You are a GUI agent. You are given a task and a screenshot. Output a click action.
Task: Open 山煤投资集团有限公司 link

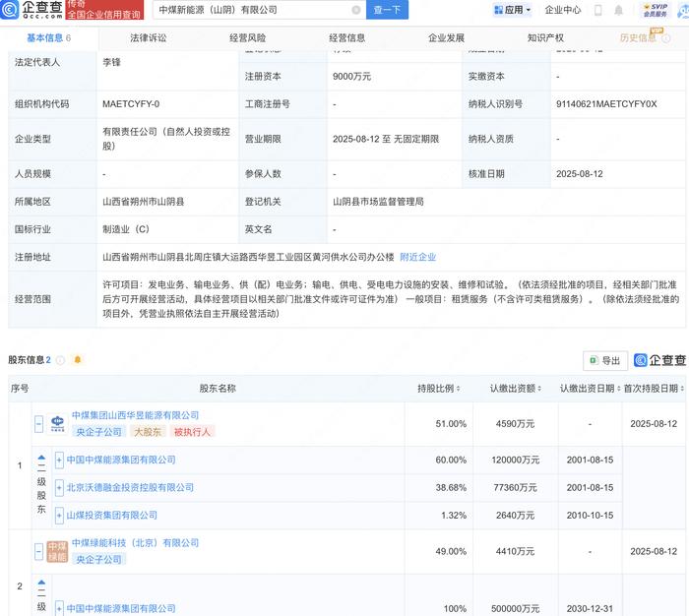(112, 516)
